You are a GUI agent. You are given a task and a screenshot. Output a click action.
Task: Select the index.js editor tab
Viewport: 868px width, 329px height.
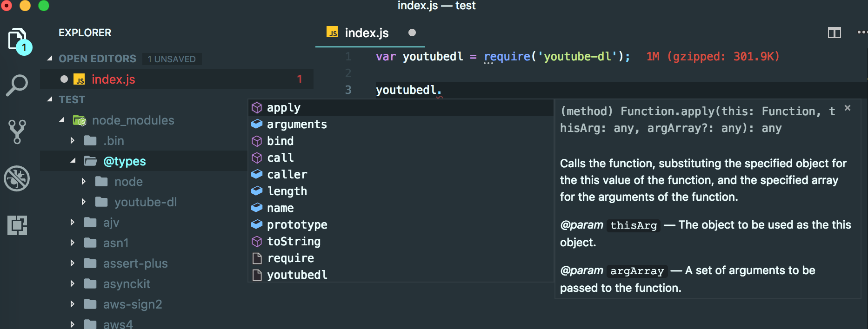click(366, 33)
